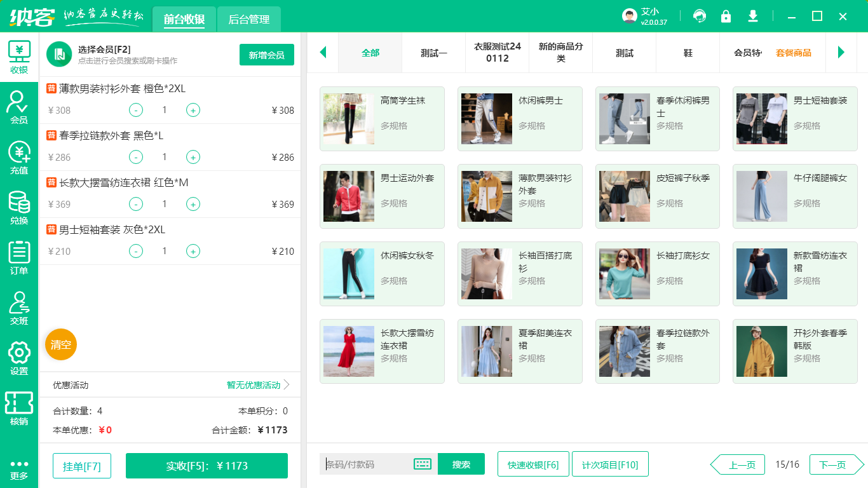The image size is (868, 488).
Task: Click the lock icon in the title bar
Action: pos(726,16)
